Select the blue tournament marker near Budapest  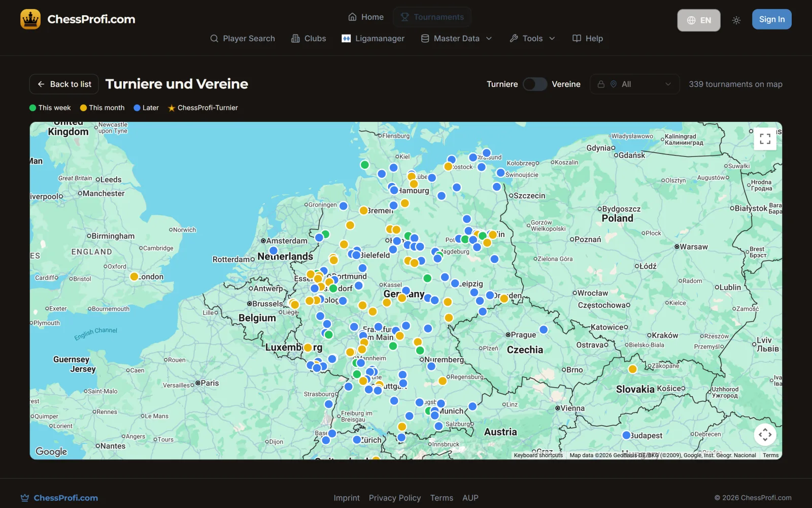(626, 435)
